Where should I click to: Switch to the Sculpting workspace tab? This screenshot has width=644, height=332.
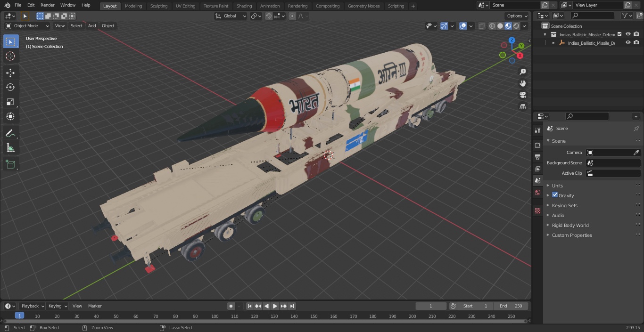(159, 6)
